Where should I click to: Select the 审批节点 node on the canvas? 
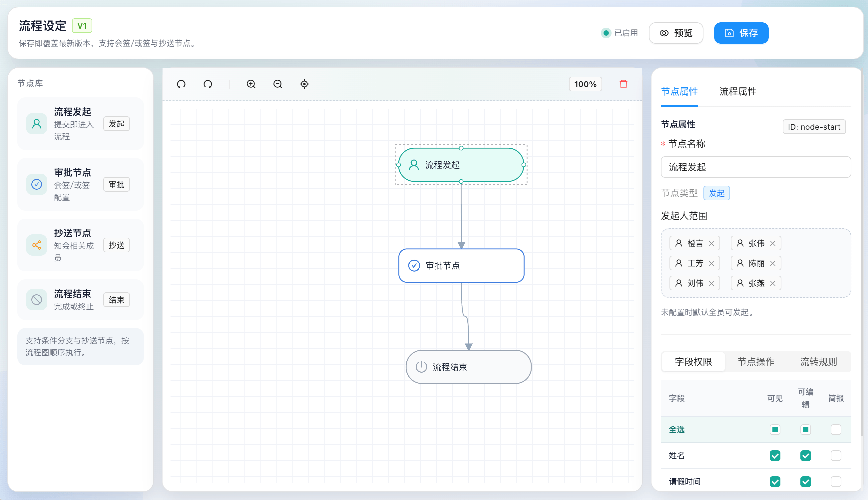461,266
